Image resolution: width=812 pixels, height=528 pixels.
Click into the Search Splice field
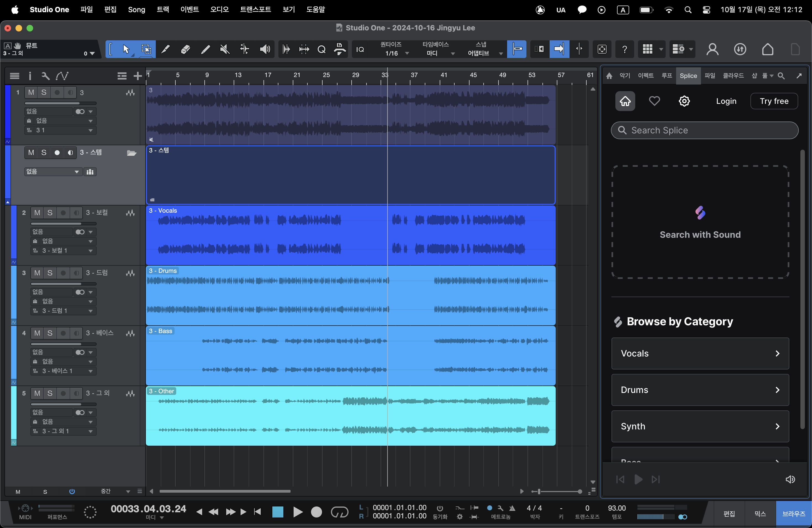tap(705, 130)
